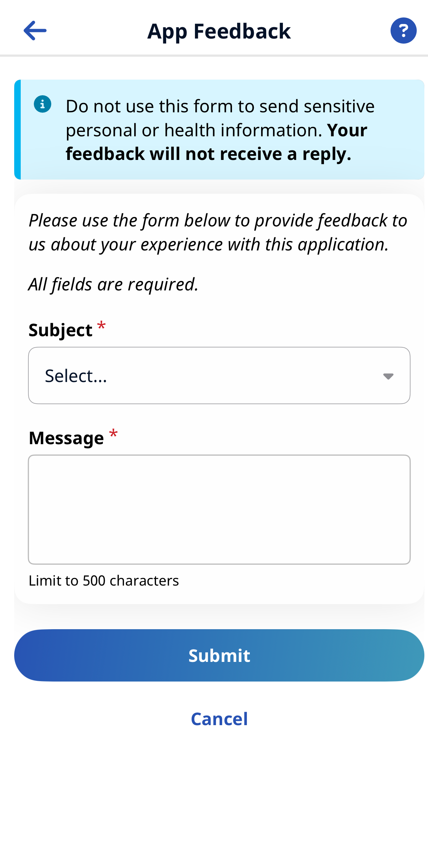Click the "All fields are required" note
The height and width of the screenshot is (868, 428).
click(x=113, y=284)
